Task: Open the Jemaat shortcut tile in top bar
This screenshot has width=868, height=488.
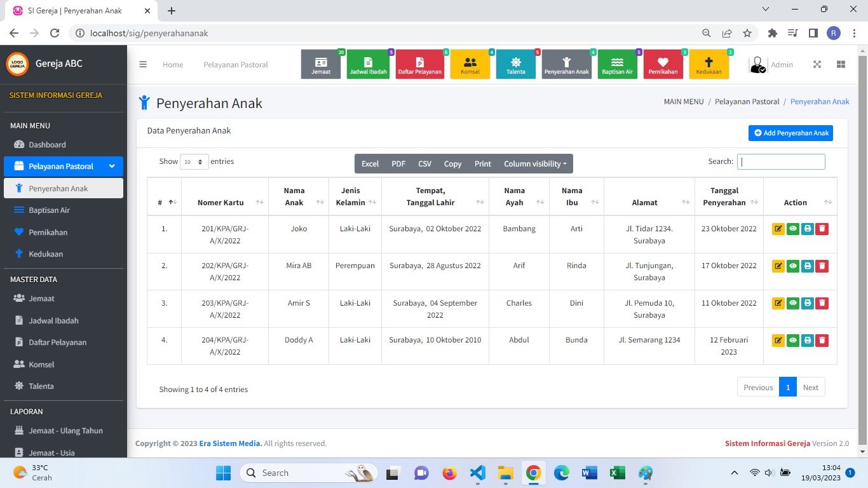Action: 321,64
